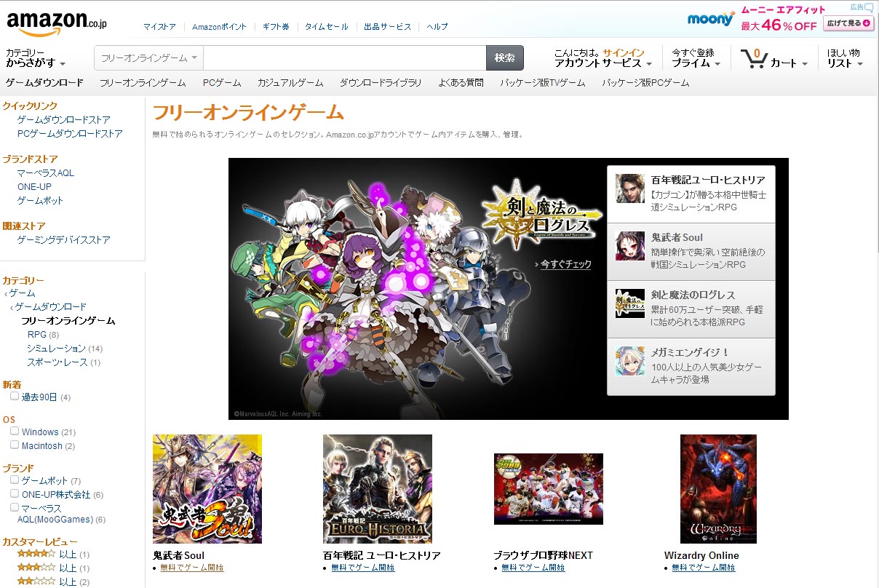Expand the ほしい物リスト dropdown

pos(845,58)
